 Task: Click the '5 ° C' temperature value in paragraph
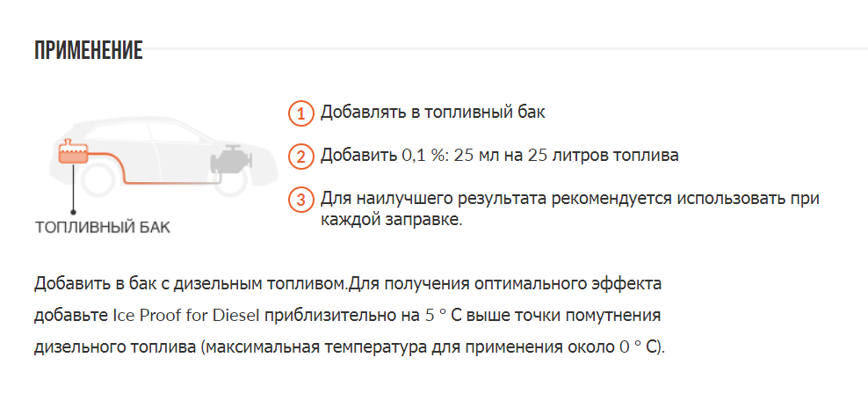[446, 315]
